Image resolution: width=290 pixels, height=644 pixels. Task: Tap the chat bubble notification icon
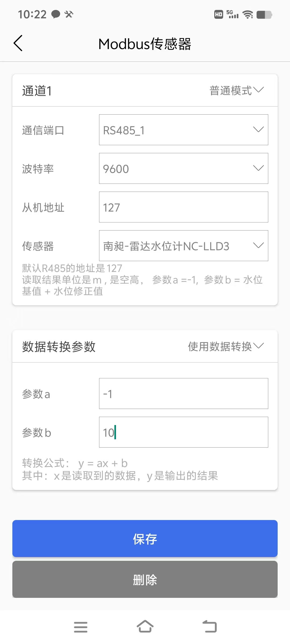coord(56,14)
